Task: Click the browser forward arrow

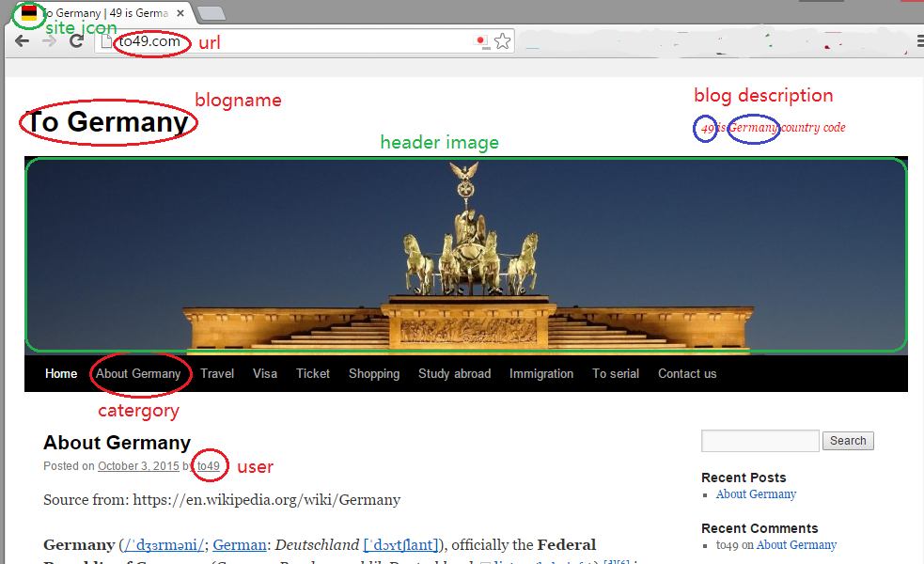Action: click(49, 41)
